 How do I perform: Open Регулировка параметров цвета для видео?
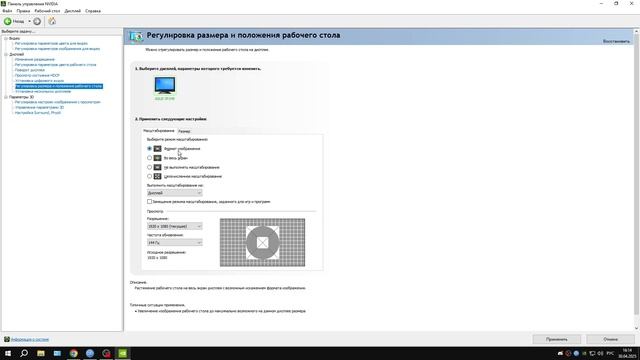click(51, 43)
